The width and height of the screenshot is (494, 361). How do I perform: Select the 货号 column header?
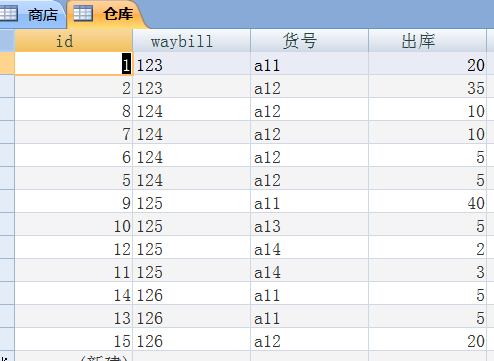(309, 41)
